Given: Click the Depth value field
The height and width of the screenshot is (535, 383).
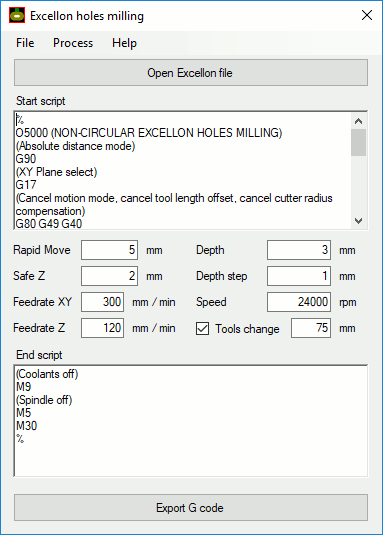Looking at the screenshot, I should [299, 250].
